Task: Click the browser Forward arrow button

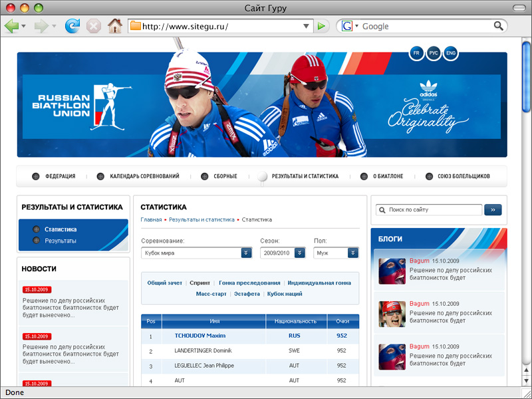Action: pyautogui.click(x=41, y=26)
